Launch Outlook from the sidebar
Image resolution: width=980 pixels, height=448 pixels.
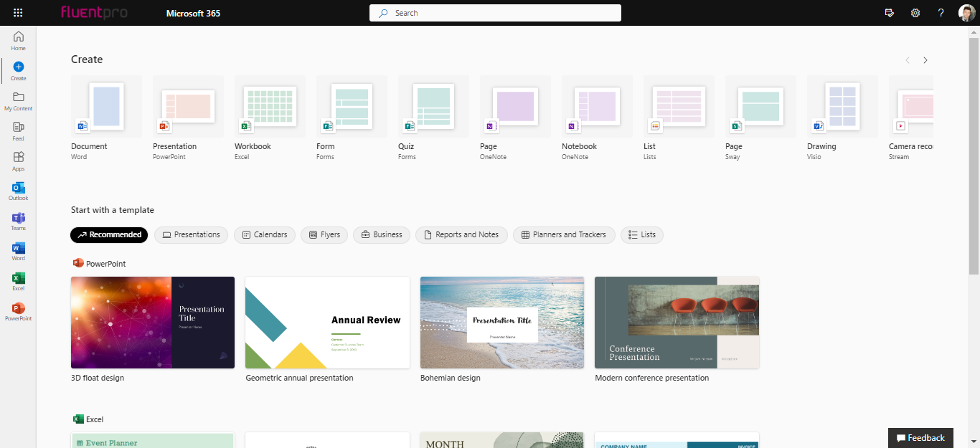19,191
